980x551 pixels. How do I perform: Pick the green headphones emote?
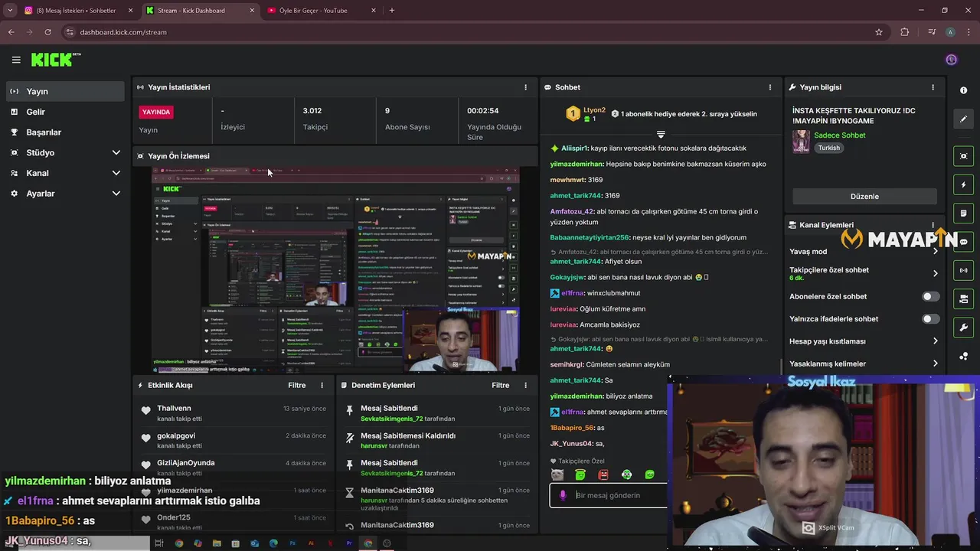(x=627, y=474)
